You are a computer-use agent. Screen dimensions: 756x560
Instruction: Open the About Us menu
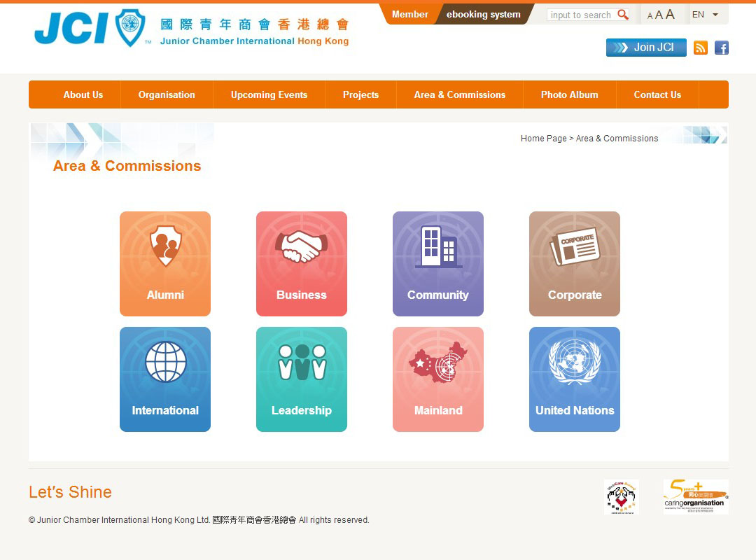[83, 94]
